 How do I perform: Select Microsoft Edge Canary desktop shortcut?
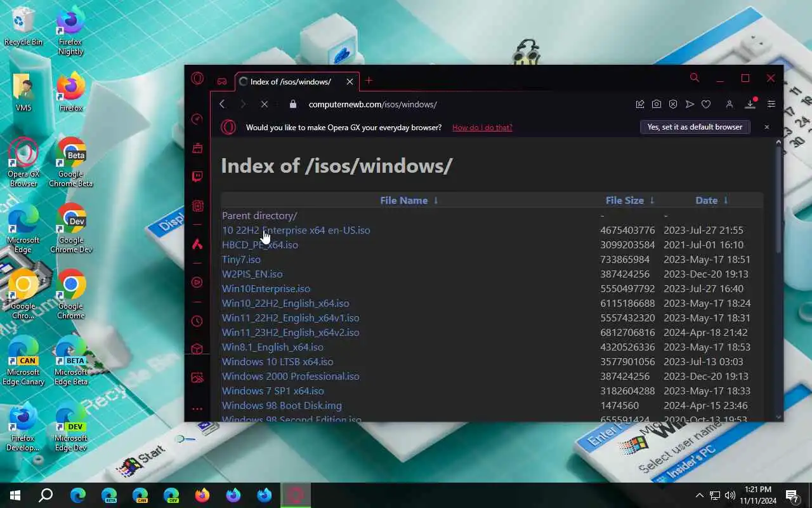tap(23, 361)
